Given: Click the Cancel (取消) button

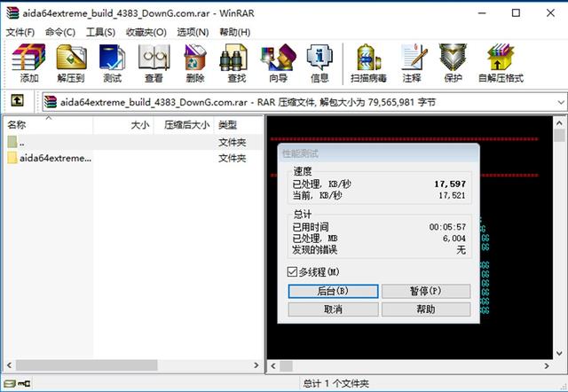Looking at the screenshot, I should [334, 310].
